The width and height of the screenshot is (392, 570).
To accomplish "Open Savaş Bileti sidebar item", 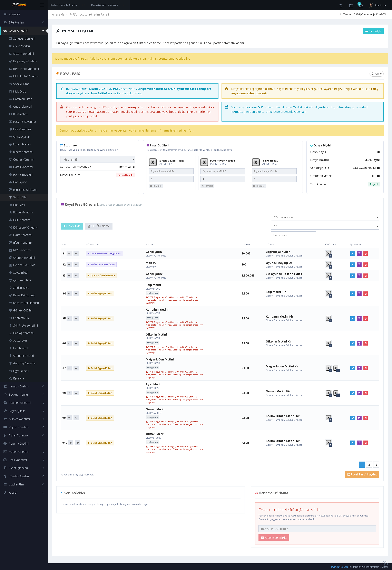I will 24,273.
